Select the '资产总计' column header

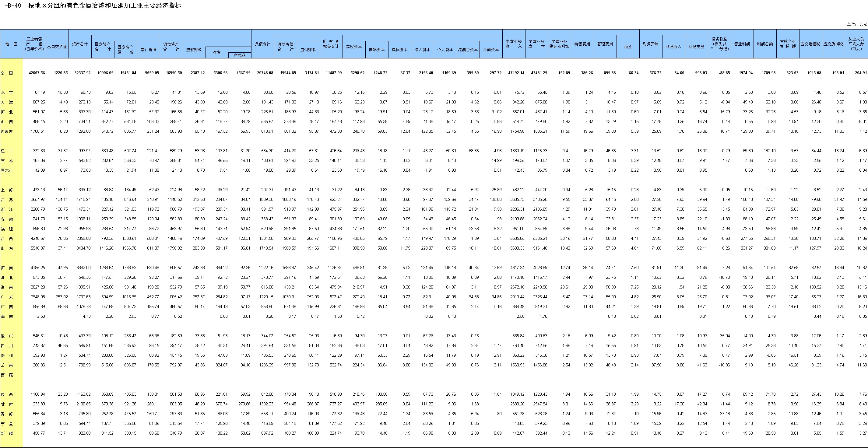[x=80, y=44]
